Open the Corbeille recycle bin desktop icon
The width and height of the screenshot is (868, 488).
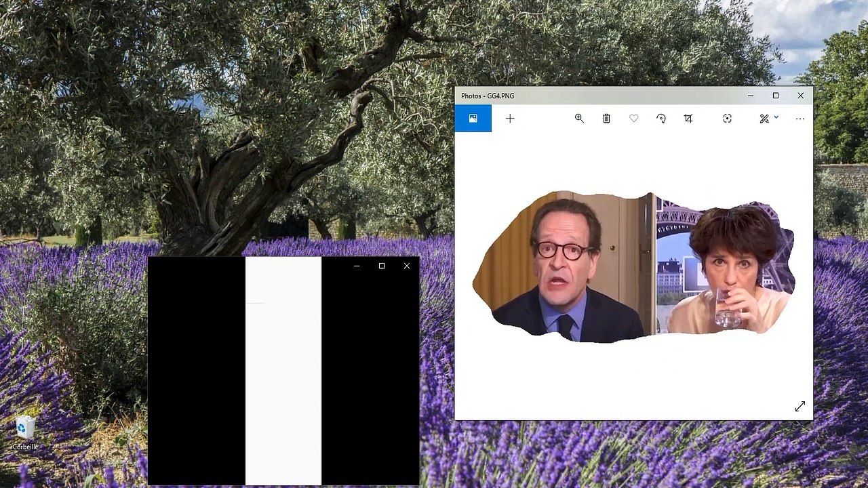26,433
